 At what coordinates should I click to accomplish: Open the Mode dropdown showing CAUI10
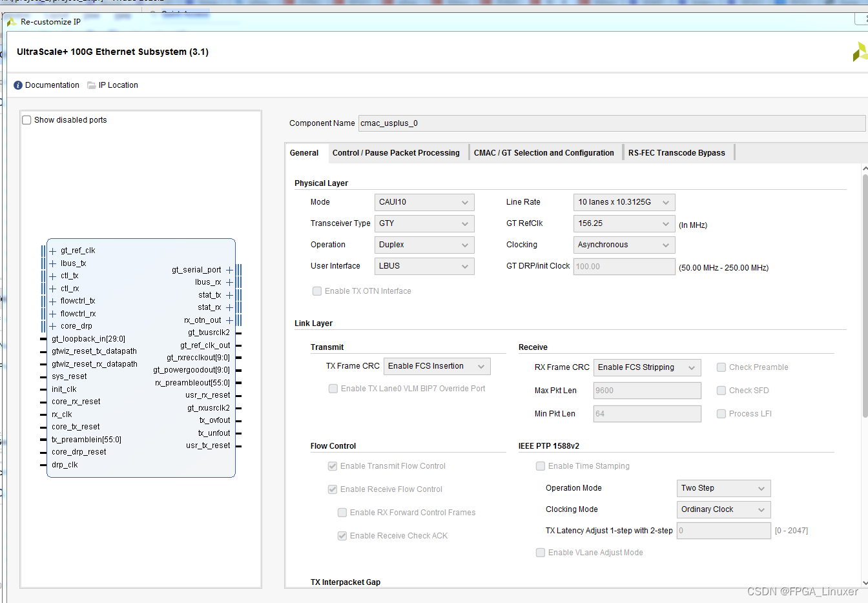(424, 202)
